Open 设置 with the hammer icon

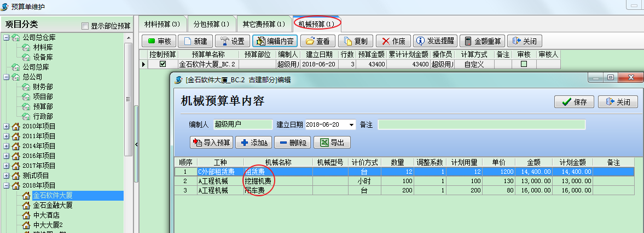tap(232, 41)
